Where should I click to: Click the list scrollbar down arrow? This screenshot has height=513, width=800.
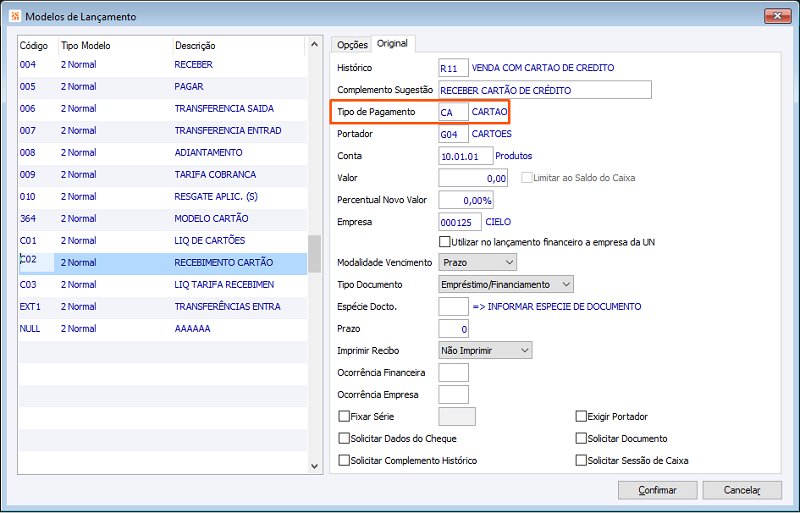coord(314,466)
